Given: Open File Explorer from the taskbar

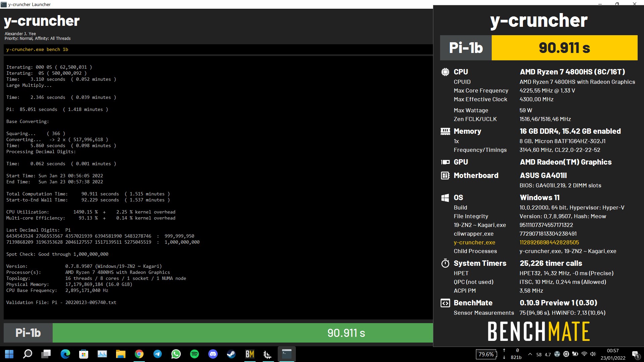Looking at the screenshot, I should point(120,354).
